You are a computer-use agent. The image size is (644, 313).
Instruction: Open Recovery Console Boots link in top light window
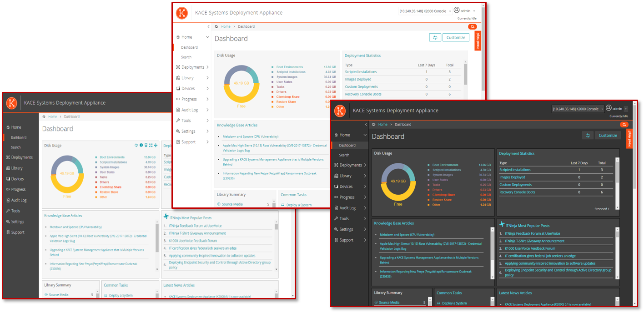pyautogui.click(x=363, y=94)
